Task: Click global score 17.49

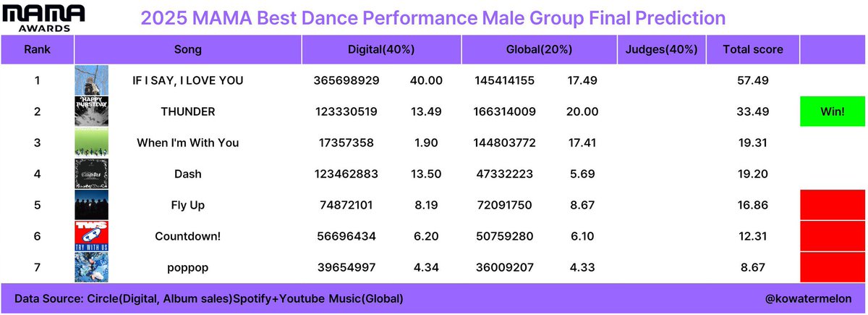Action: (582, 80)
